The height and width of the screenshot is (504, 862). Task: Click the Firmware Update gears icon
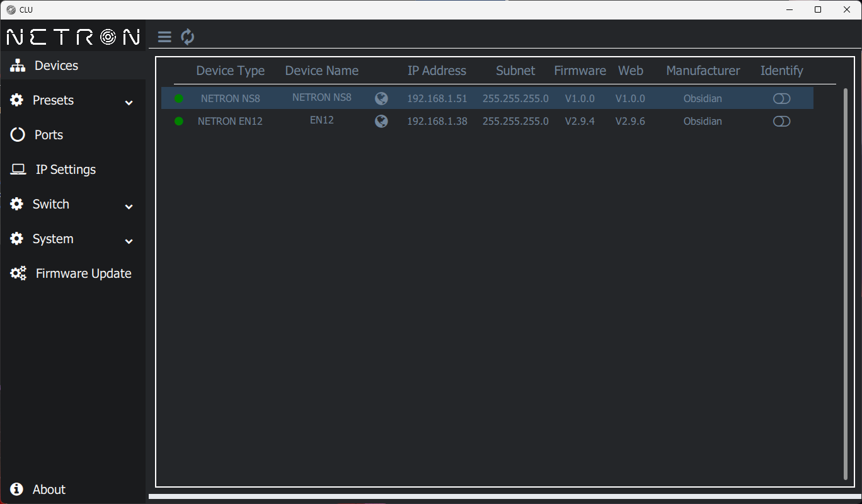click(18, 273)
